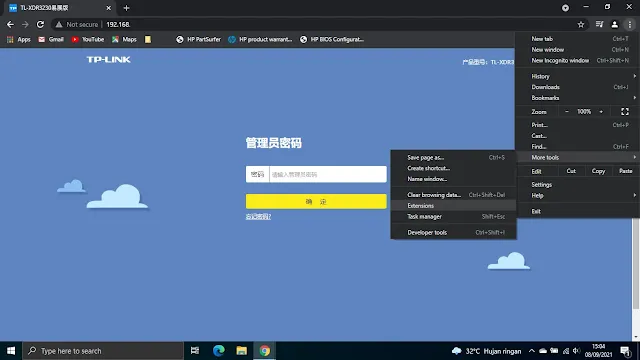Viewport: 640px width, 360px height.
Task: Click the volume icon in system tray
Action: tap(576, 351)
